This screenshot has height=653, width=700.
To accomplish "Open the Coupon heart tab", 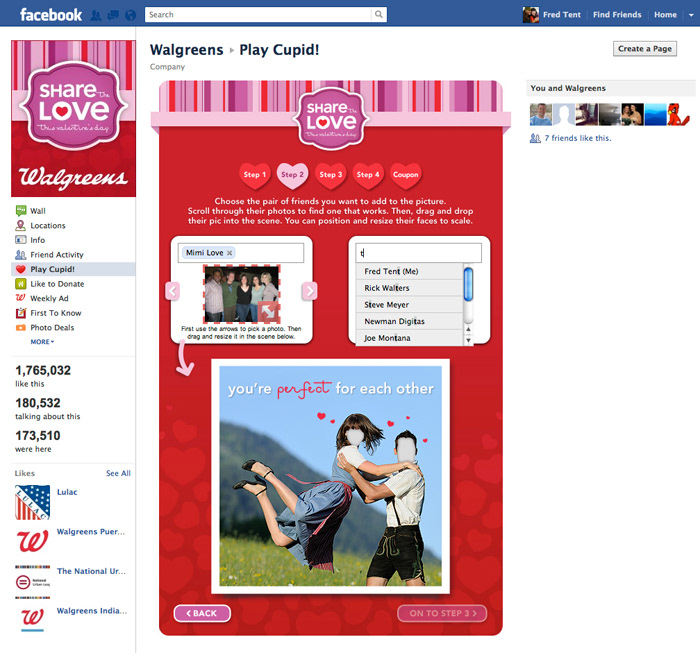I will coord(406,175).
